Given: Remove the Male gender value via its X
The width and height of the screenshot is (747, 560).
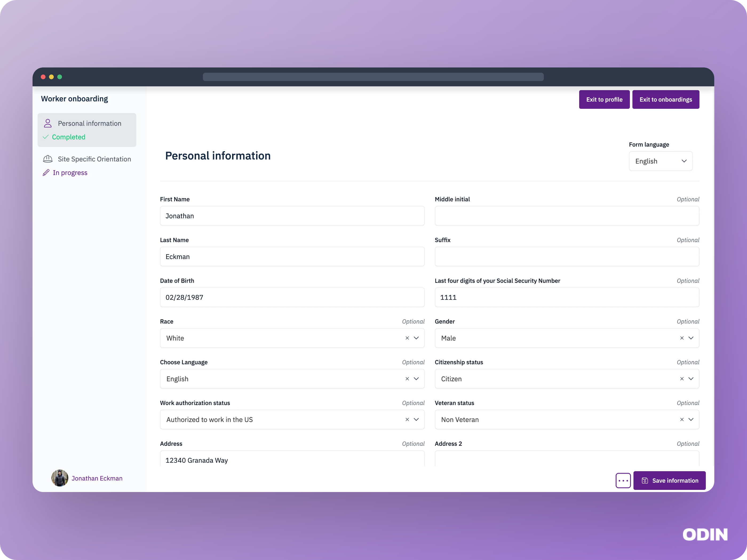Looking at the screenshot, I should click(681, 338).
